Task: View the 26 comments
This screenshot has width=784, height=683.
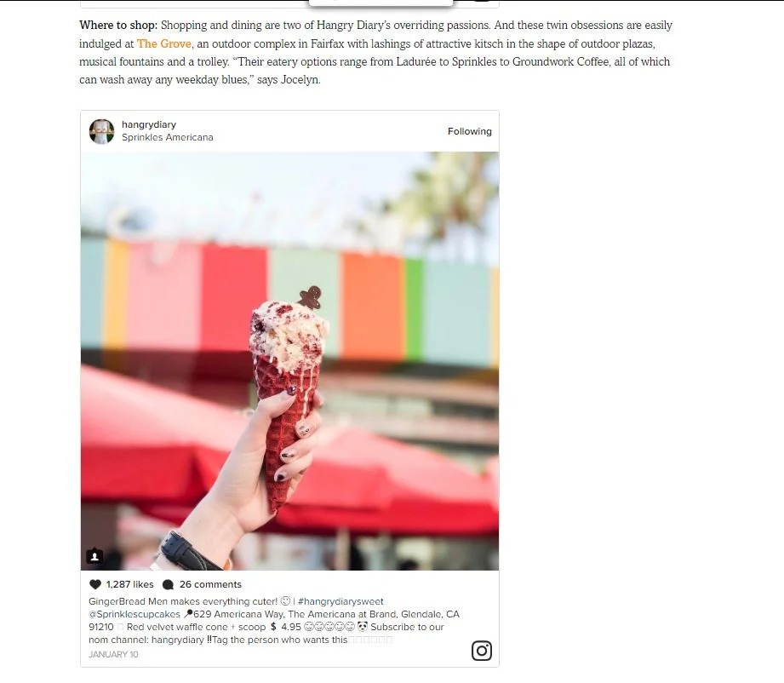Action: click(x=210, y=584)
